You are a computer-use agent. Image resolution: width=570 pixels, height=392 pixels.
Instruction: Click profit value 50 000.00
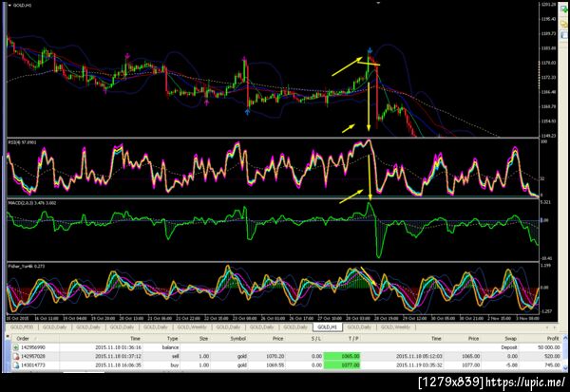548,347
